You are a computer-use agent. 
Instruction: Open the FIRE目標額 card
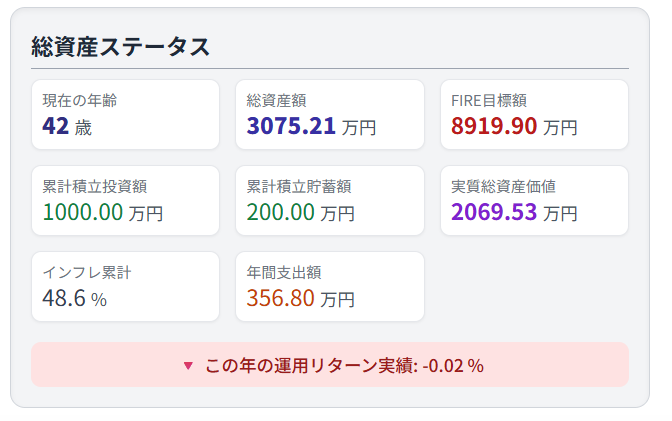click(x=534, y=114)
